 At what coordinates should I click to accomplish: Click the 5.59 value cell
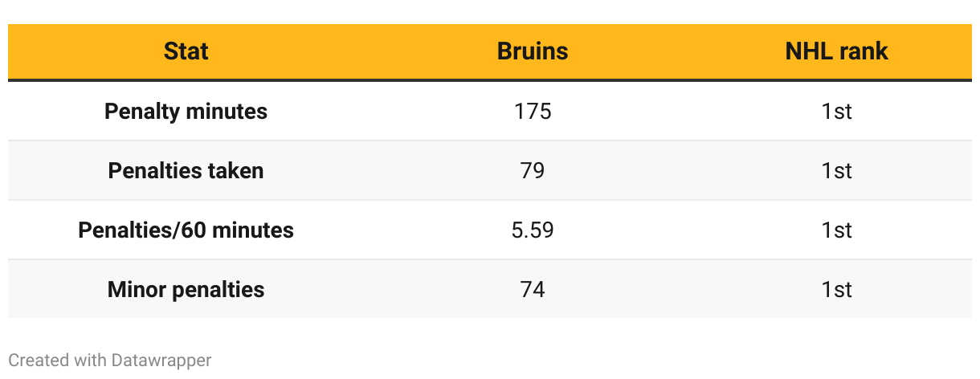[x=532, y=230]
